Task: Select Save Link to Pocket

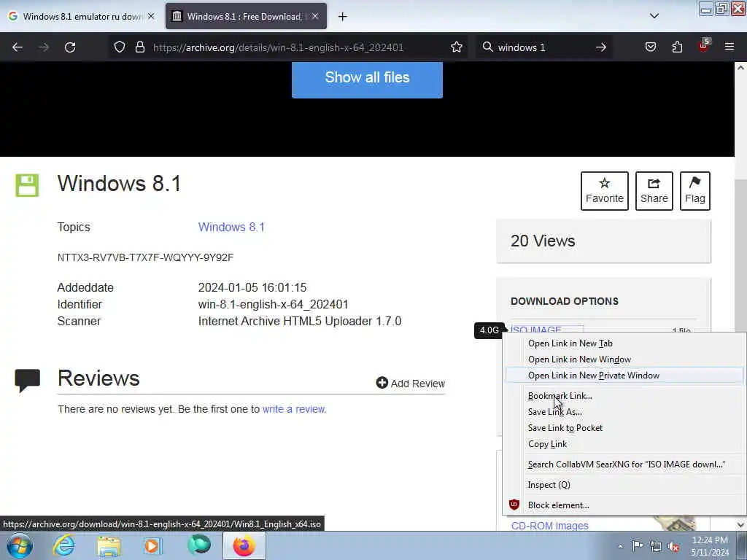Action: [624, 427]
